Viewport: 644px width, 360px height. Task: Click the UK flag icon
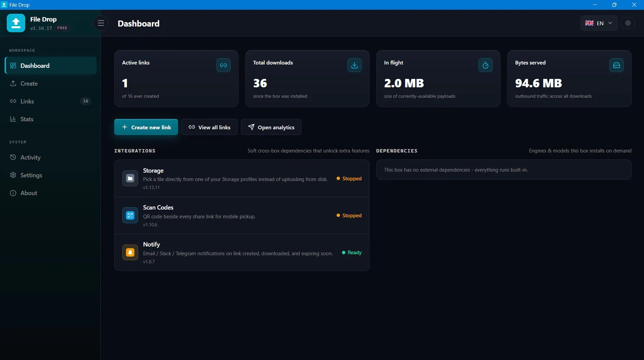(x=589, y=23)
